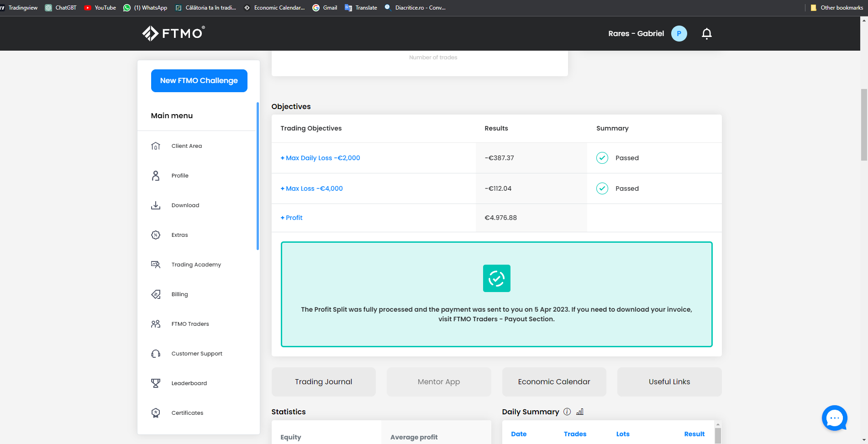This screenshot has height=444, width=868.
Task: Open Certificates menu item
Action: (x=187, y=413)
